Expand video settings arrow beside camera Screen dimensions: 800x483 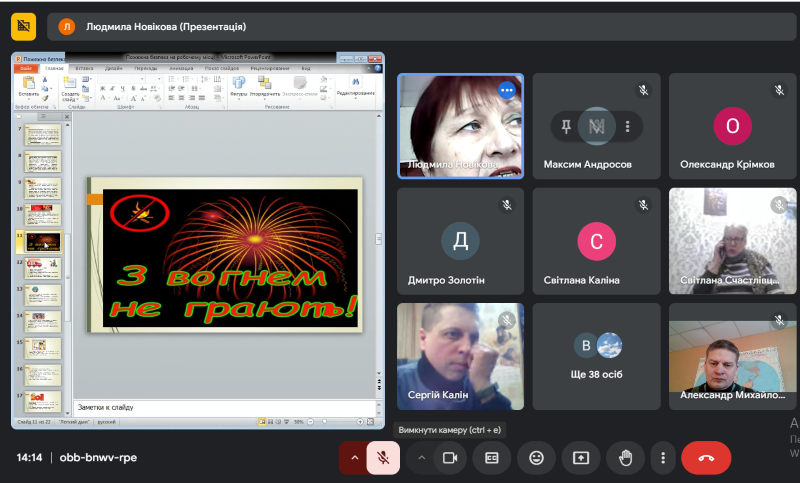point(421,458)
